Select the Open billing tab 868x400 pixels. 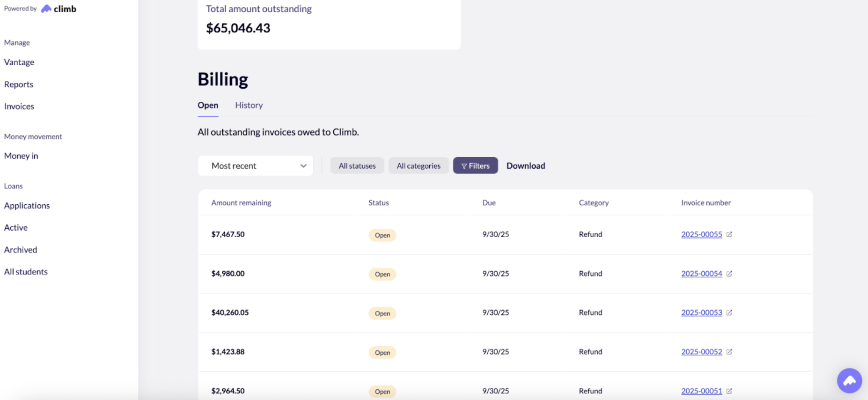click(208, 105)
